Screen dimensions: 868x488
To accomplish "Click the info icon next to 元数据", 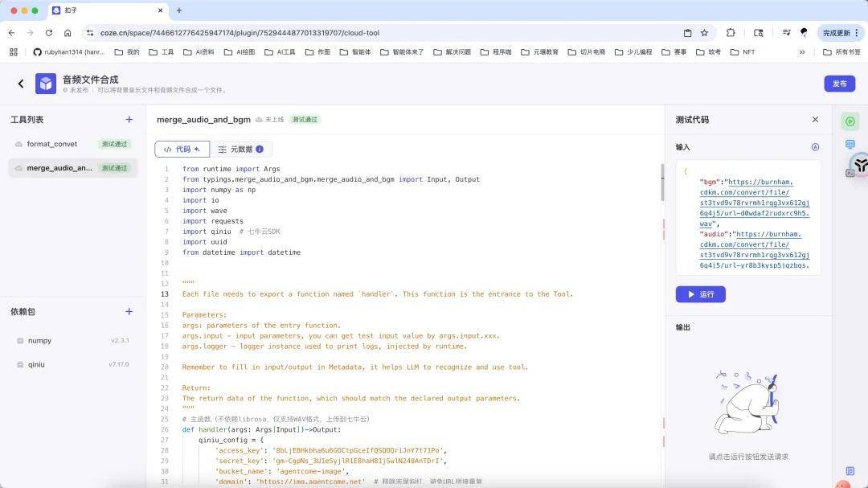I will [260, 150].
